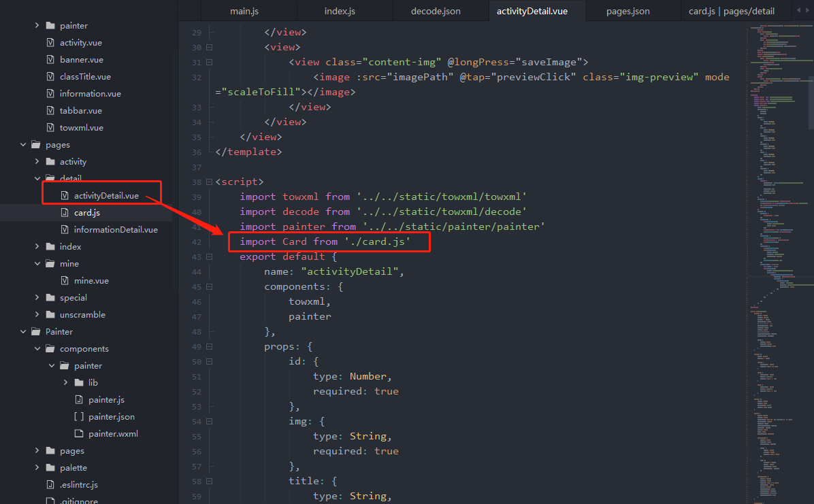Collapse the Painter project folder
The height and width of the screenshot is (504, 814).
point(23,332)
